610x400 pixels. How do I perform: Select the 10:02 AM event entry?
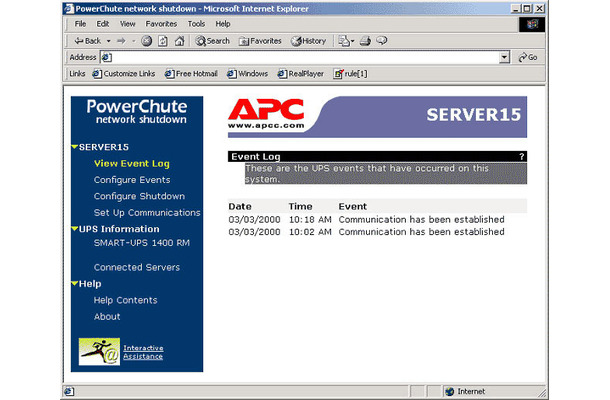pos(366,232)
